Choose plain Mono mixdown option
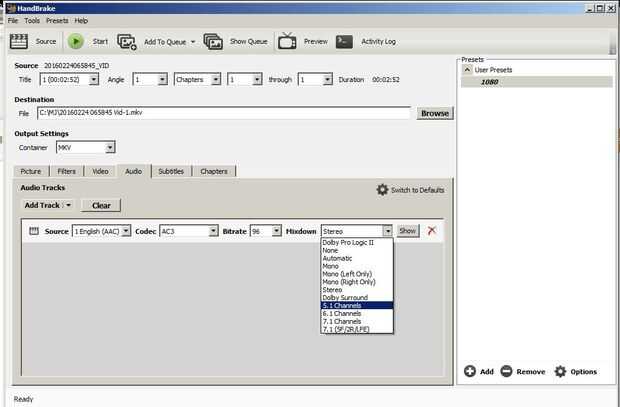620x407 pixels. coord(357,266)
